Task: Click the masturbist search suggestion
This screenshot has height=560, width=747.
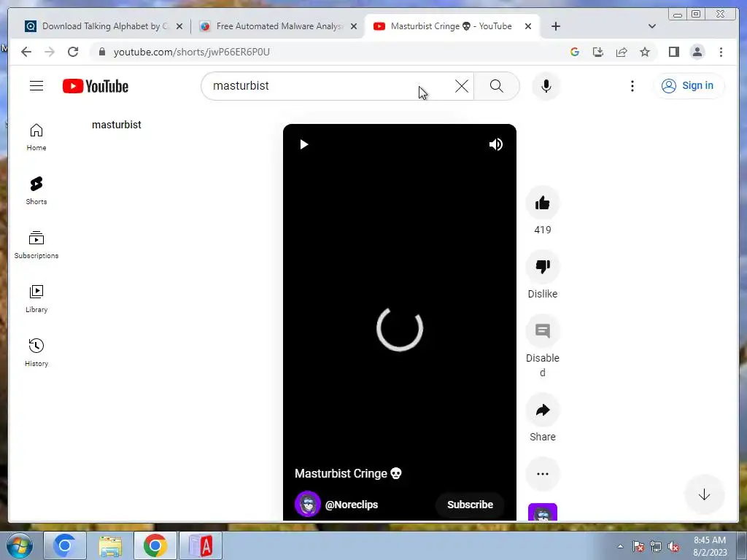Action: click(x=117, y=125)
